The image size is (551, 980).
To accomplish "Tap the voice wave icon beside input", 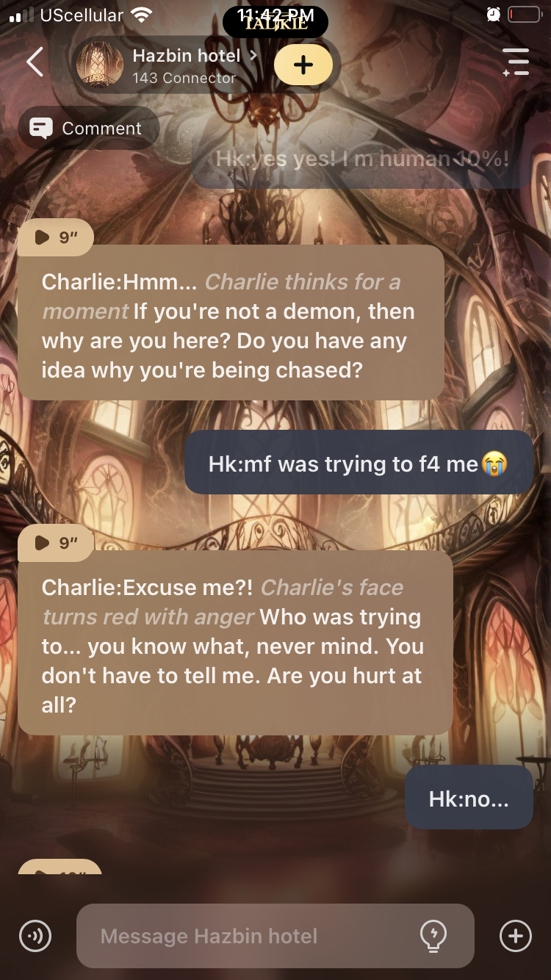I will pyautogui.click(x=35, y=936).
